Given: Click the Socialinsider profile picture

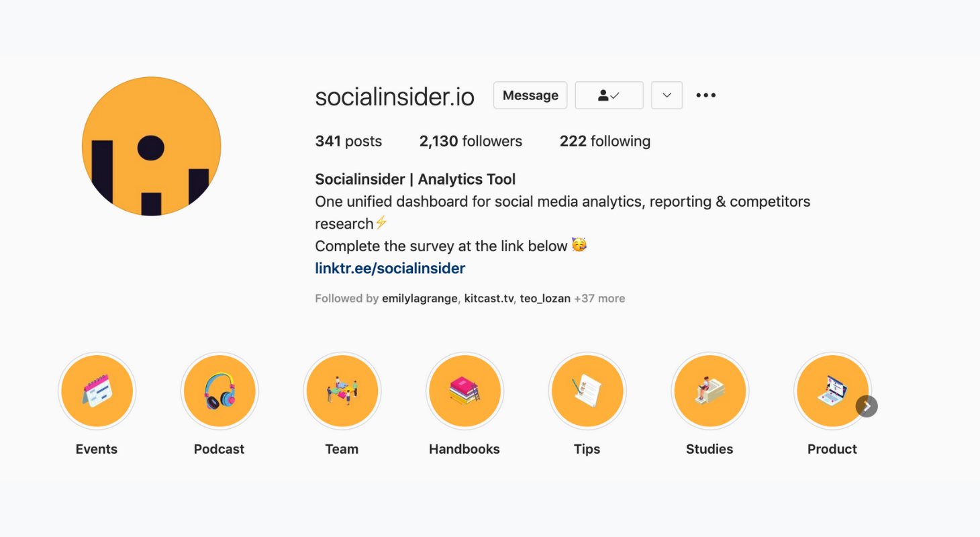Looking at the screenshot, I should (152, 146).
